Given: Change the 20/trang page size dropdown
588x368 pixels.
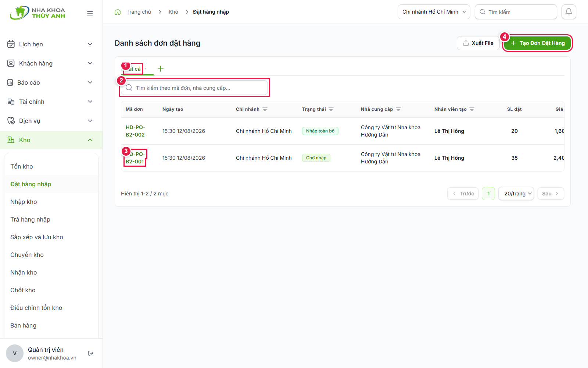Looking at the screenshot, I should [x=516, y=194].
